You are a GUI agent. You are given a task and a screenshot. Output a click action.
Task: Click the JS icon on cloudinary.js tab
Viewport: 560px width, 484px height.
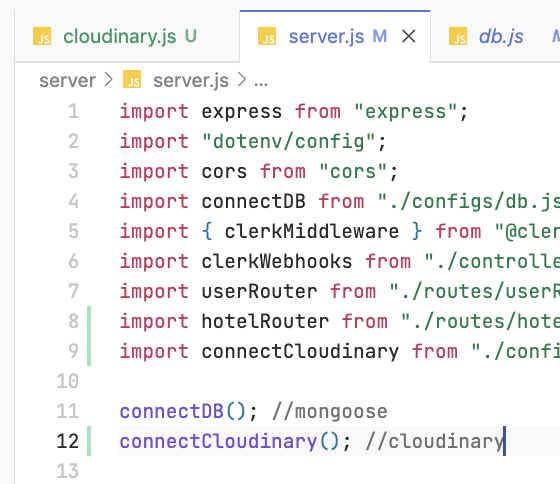(x=42, y=36)
